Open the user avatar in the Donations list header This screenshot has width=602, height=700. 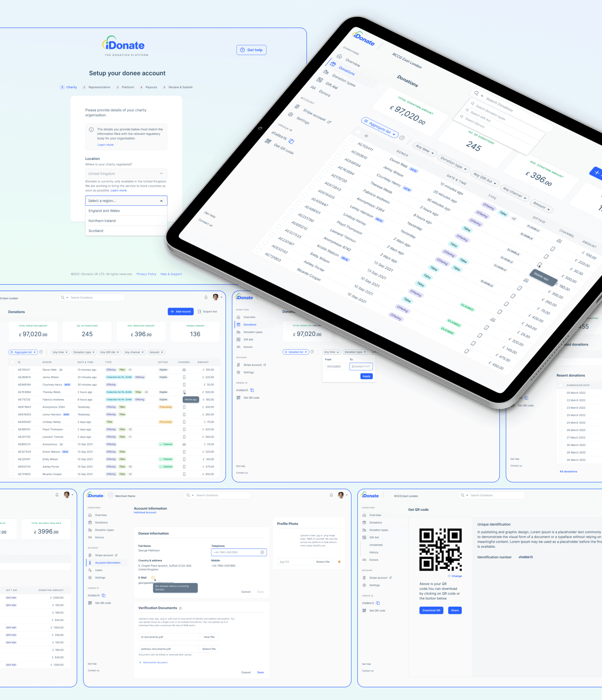[x=215, y=297]
